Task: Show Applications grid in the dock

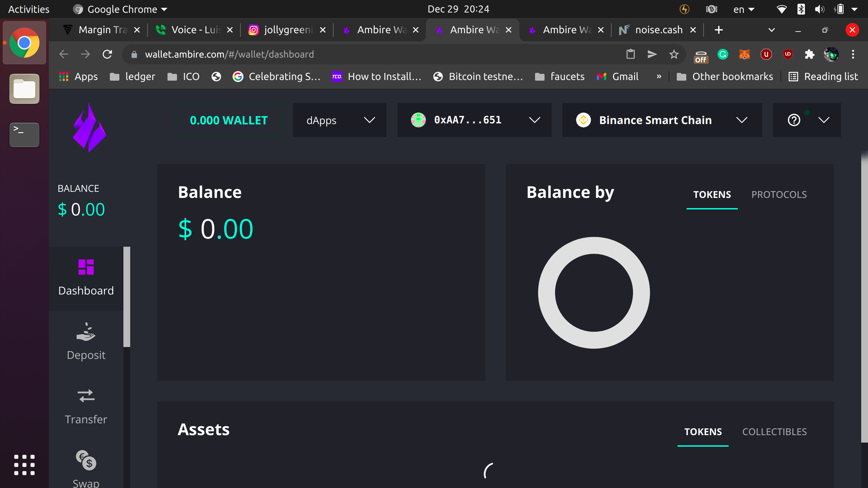Action: (24, 465)
